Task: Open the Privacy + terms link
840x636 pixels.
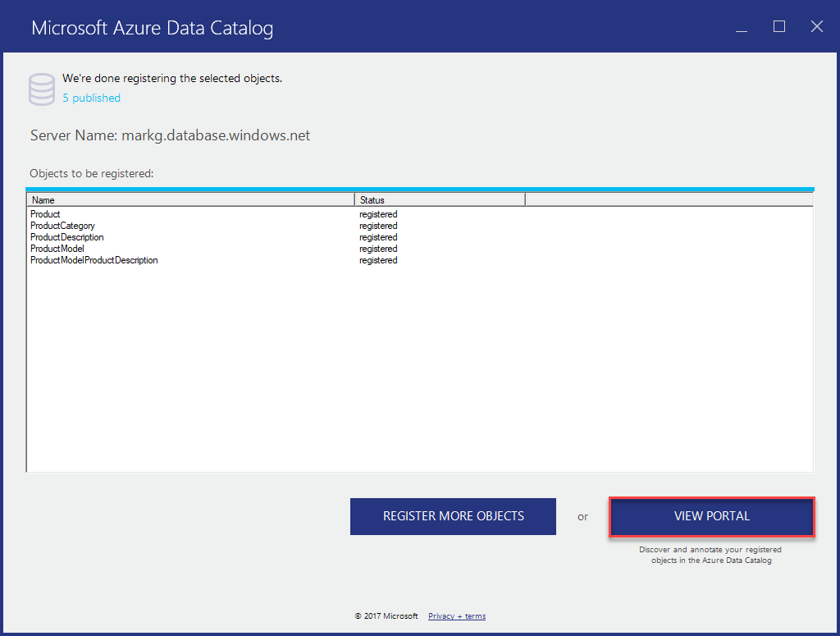Action: pyautogui.click(x=456, y=615)
